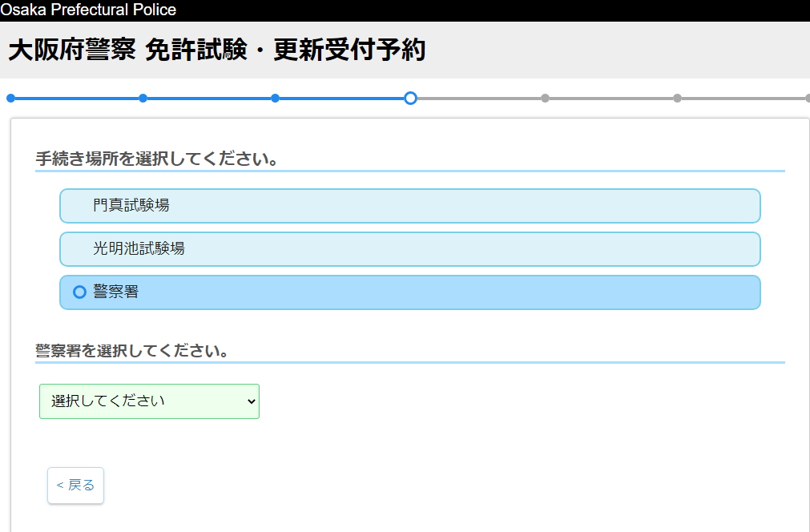Click the chevron arrow on station dropdown
Viewport: 810px width, 532px height.
pos(252,401)
